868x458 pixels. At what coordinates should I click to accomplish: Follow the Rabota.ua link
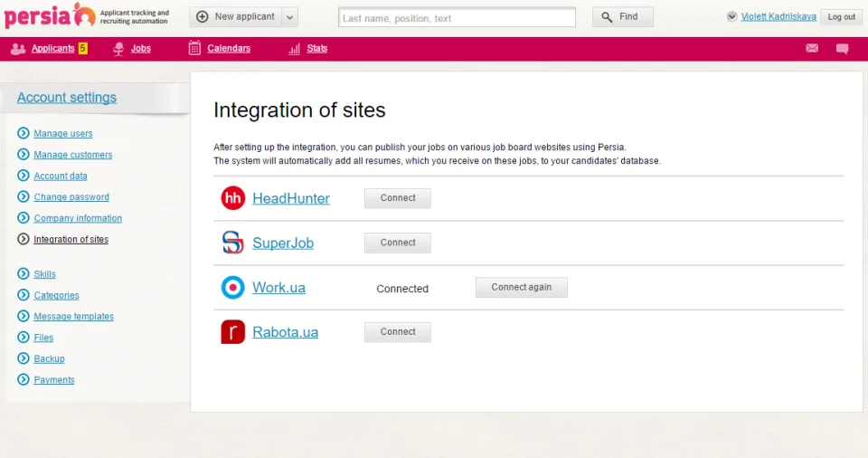tap(285, 332)
